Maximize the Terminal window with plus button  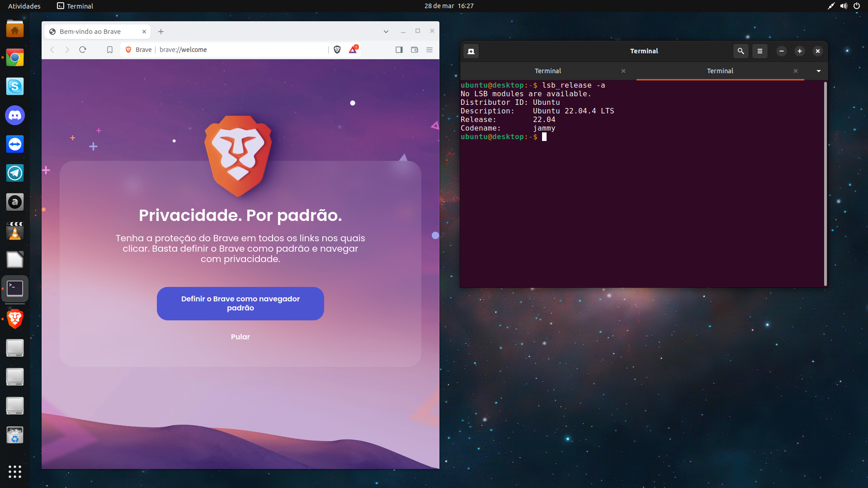(800, 51)
